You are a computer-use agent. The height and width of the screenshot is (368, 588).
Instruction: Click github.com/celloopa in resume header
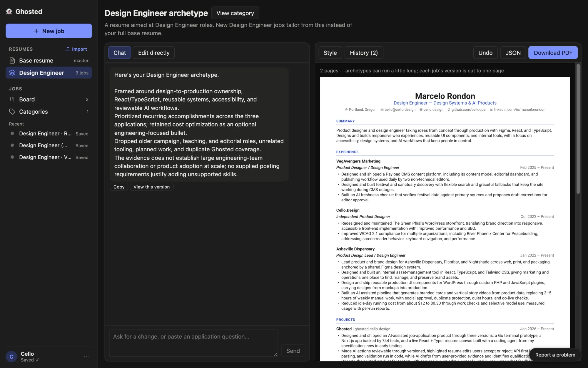468,110
